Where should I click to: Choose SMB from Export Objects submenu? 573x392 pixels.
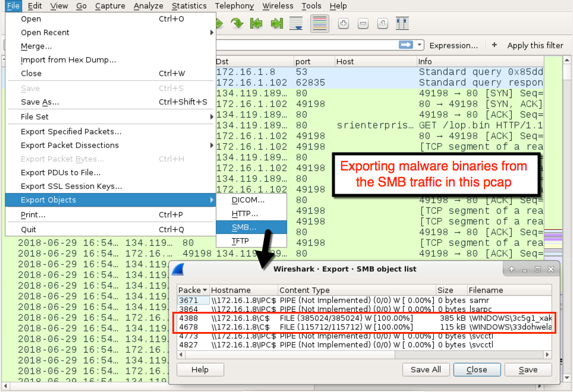coord(251,227)
